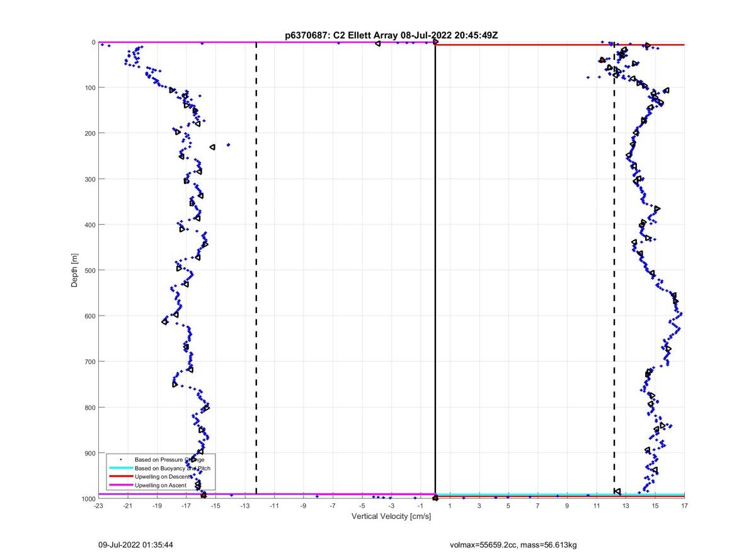This screenshot has width=756, height=560.
Task: Click velocity tick label '-7'
Action: coord(333,505)
